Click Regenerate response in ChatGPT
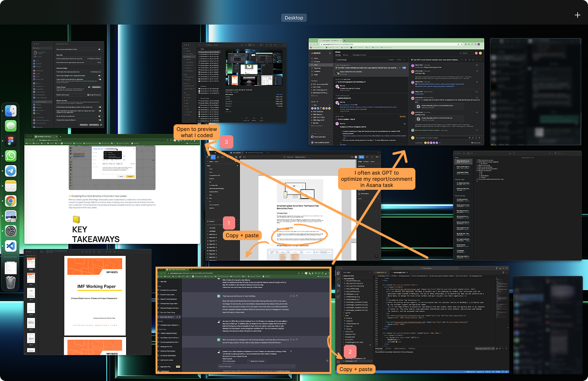Screen dimensions: 588x381 coord(256,361)
